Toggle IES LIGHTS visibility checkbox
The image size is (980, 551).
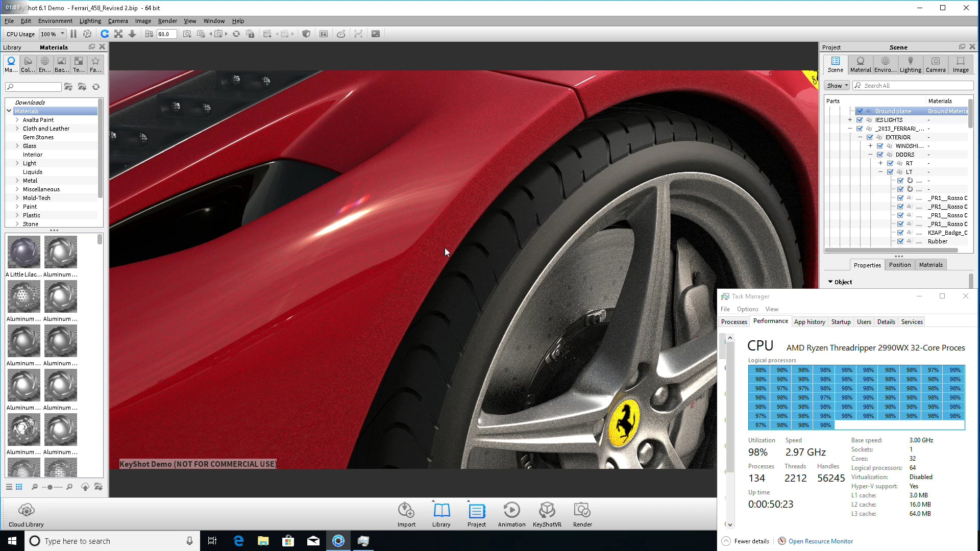tap(860, 120)
